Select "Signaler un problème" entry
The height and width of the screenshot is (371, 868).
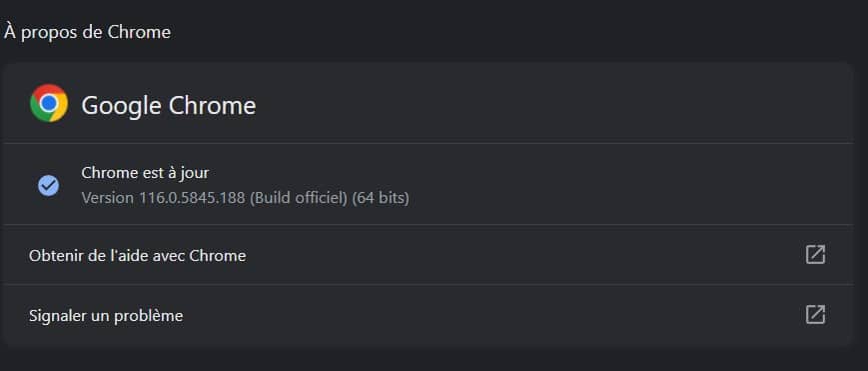click(x=429, y=316)
